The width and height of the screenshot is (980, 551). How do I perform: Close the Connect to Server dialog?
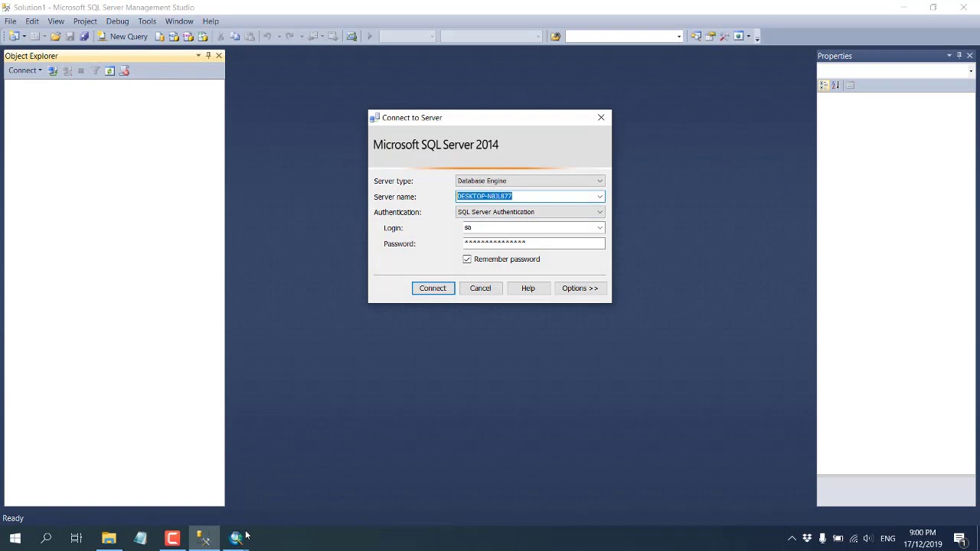[x=601, y=117]
